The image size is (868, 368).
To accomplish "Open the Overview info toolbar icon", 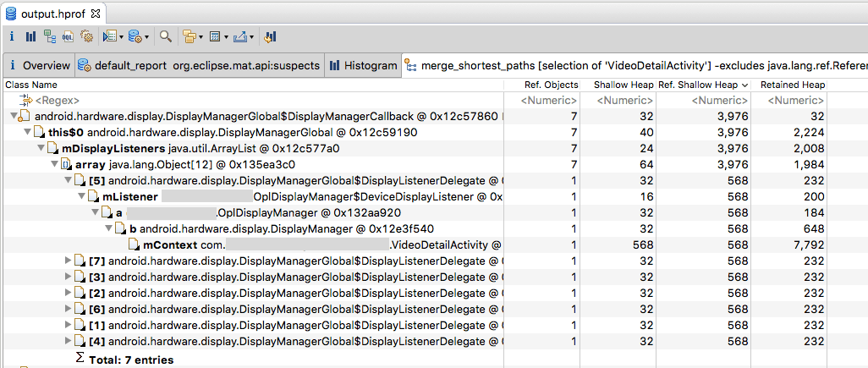I will pos(13,36).
